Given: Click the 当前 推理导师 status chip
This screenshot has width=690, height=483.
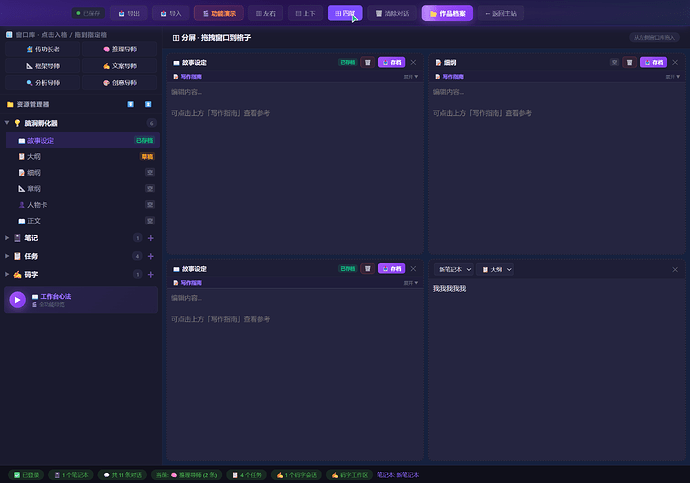Looking at the screenshot, I should pyautogui.click(x=187, y=475).
